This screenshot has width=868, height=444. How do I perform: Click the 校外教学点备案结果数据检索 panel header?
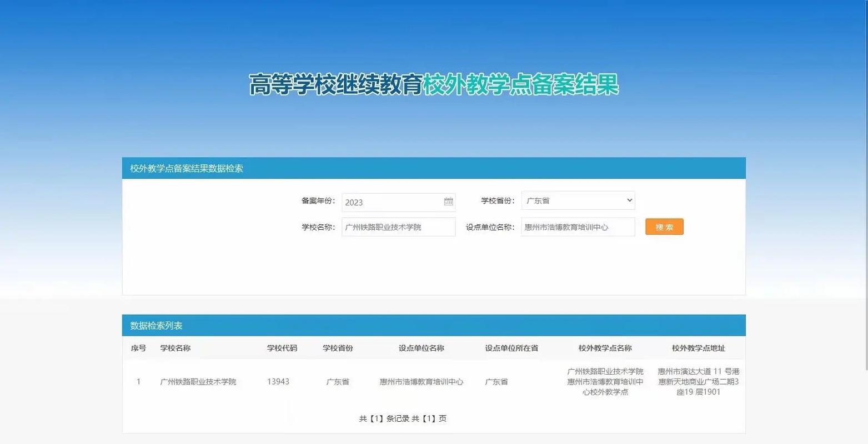click(434, 168)
